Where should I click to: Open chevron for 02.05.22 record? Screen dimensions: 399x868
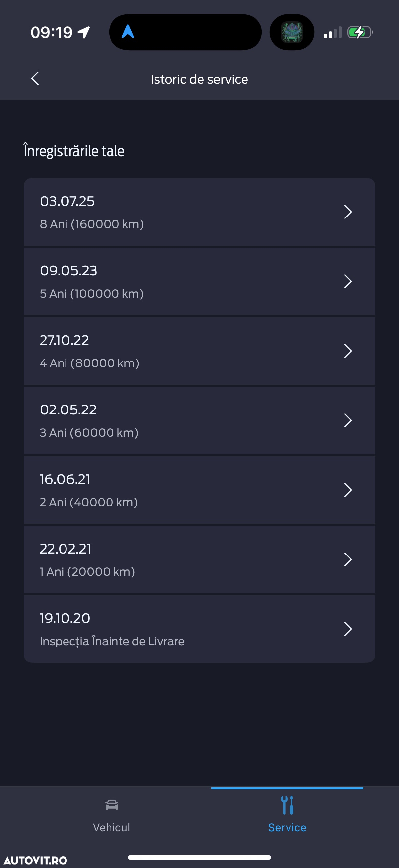pos(348,420)
